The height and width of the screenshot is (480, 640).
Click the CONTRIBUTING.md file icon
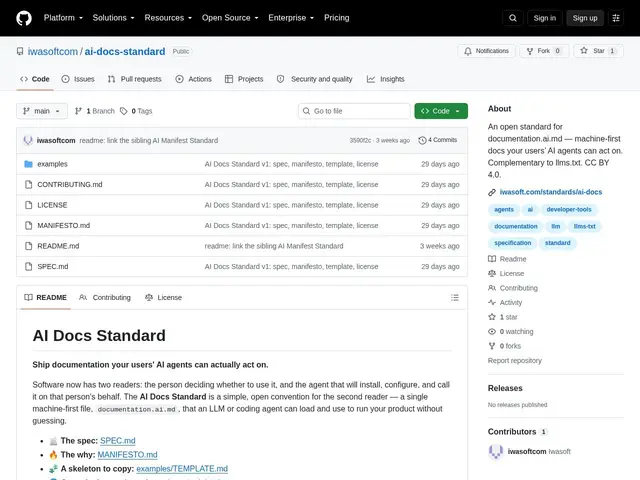tap(28, 184)
